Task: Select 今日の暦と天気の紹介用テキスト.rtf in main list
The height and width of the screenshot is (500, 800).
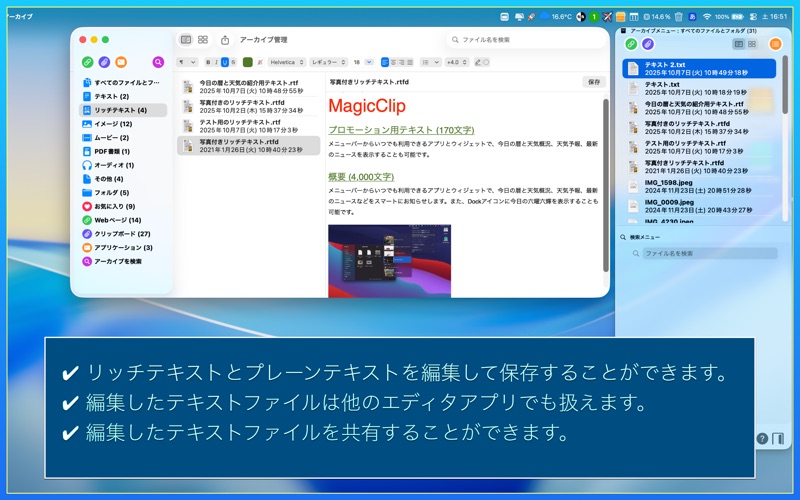Action: [248, 87]
